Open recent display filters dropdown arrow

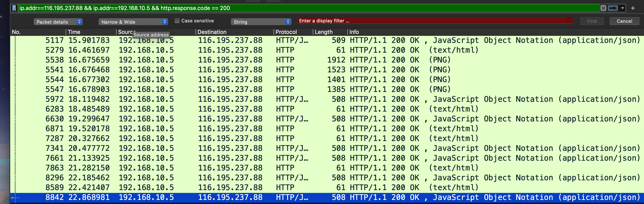622,8
